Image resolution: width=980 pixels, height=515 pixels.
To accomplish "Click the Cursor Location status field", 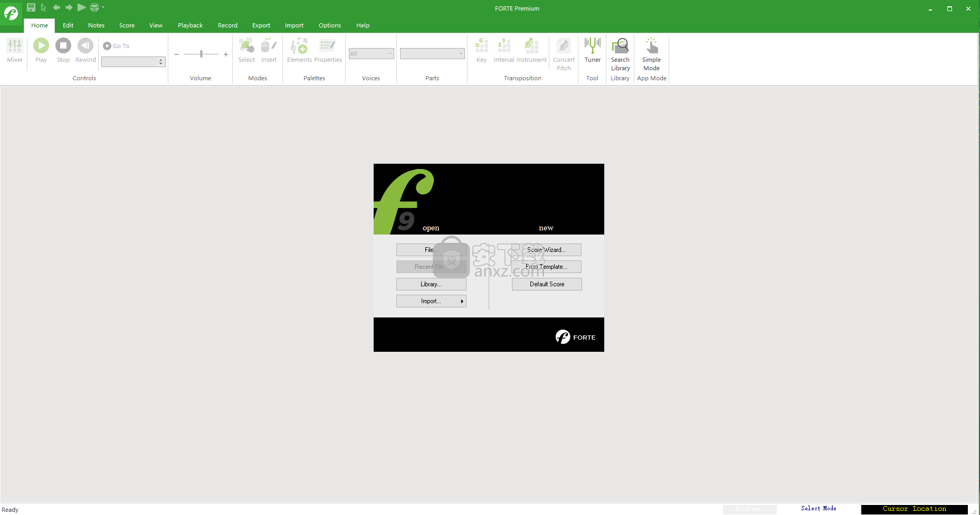I will (915, 509).
